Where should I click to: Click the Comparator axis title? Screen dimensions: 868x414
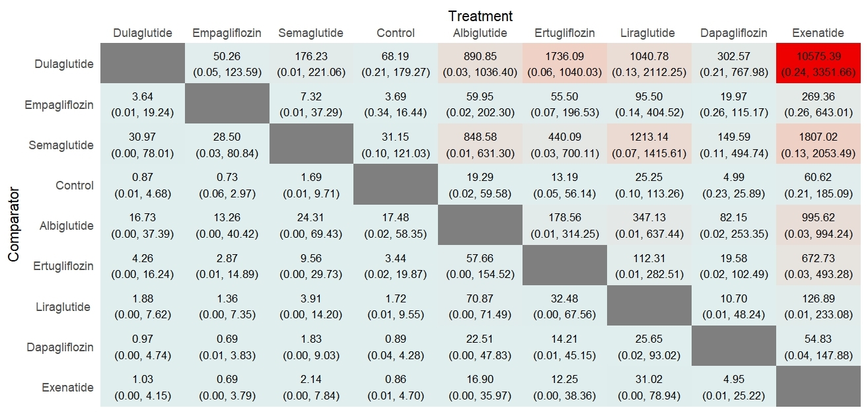pyautogui.click(x=15, y=225)
